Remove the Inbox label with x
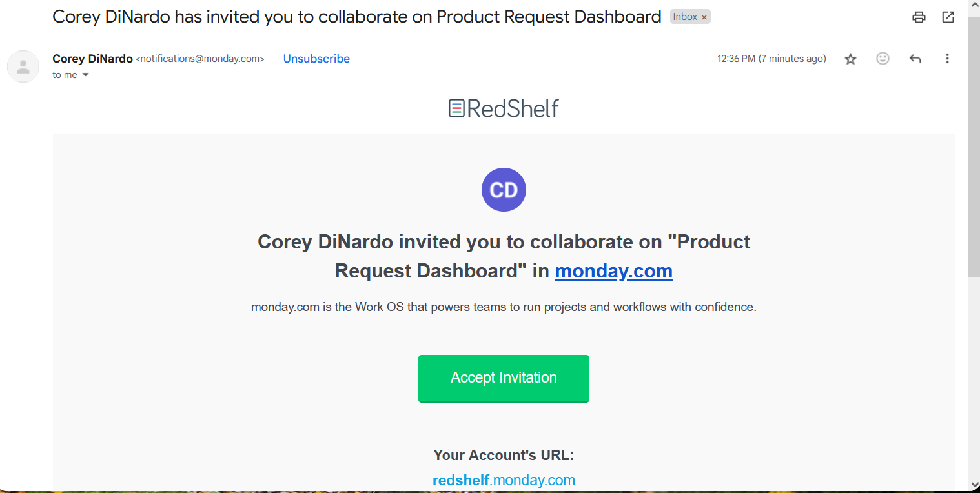This screenshot has height=493, width=980. (704, 17)
